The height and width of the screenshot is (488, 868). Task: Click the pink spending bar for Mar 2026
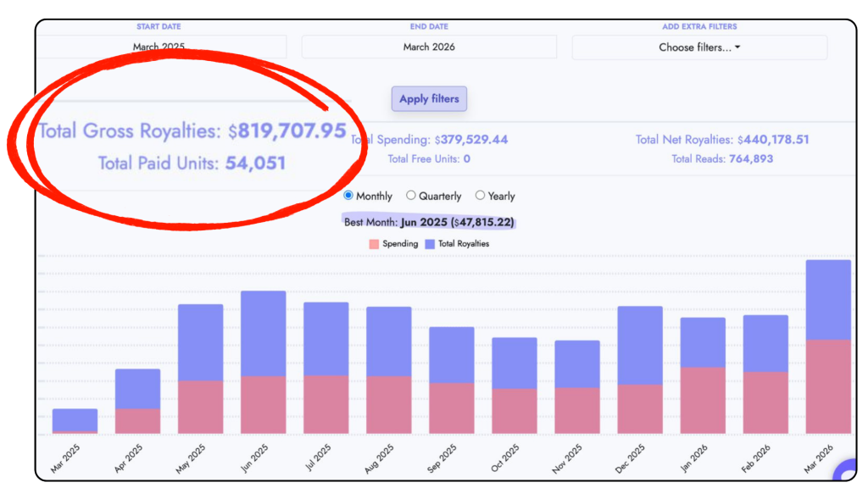pyautogui.click(x=828, y=386)
